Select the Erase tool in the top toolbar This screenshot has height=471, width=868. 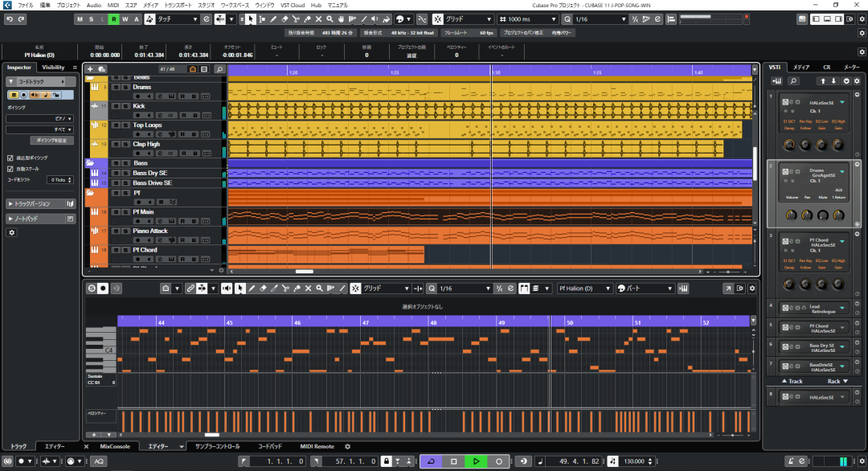[285, 19]
